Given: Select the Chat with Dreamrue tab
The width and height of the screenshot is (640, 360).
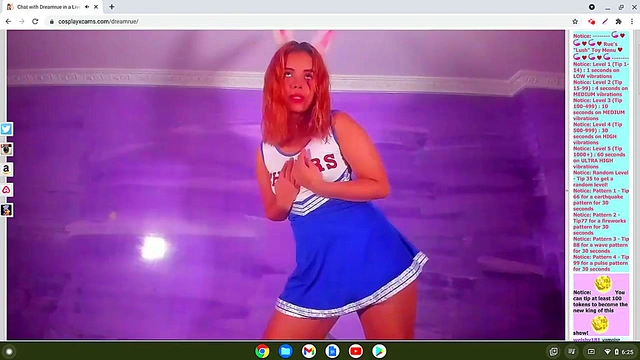Looking at the screenshot, I should click(x=51, y=7).
